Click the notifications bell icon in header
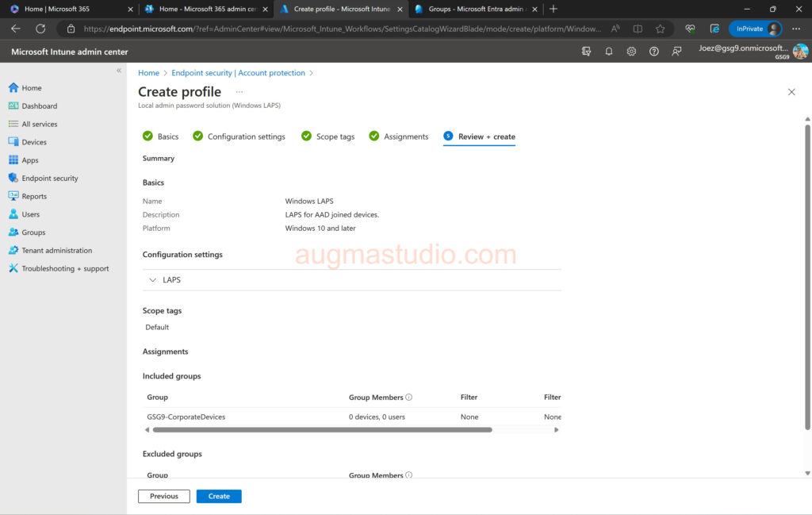The image size is (812, 515). (609, 52)
